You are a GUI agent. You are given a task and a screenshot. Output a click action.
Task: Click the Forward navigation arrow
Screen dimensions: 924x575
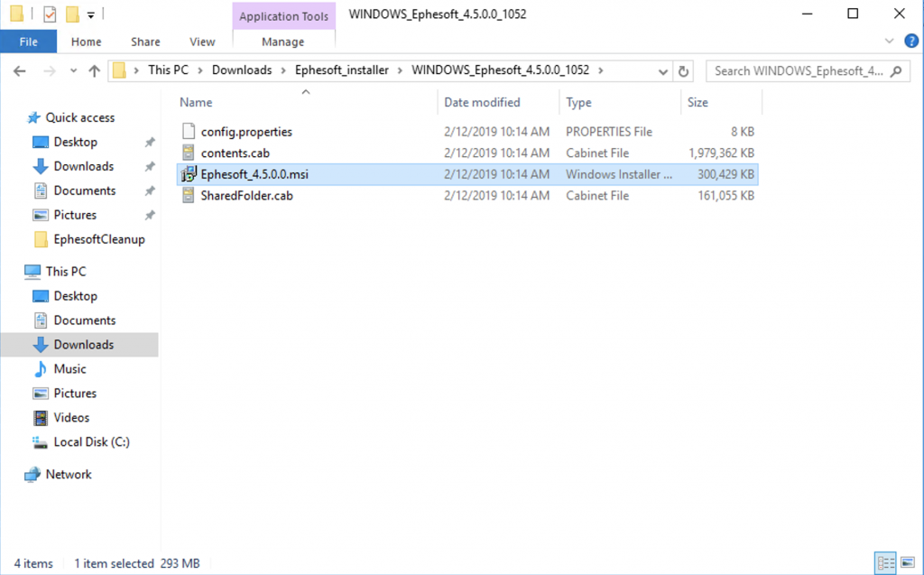click(x=50, y=71)
